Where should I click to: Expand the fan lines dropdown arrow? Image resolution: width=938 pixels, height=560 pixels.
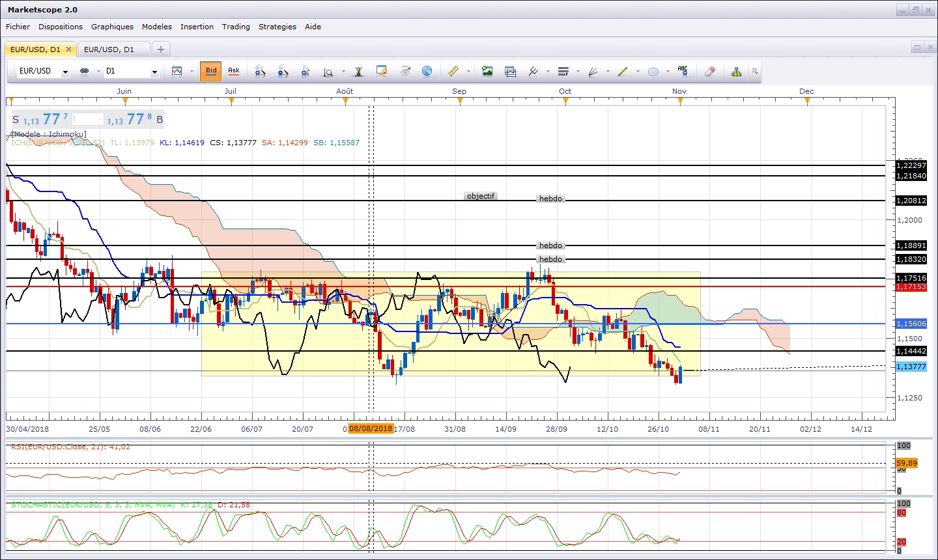coord(608,72)
